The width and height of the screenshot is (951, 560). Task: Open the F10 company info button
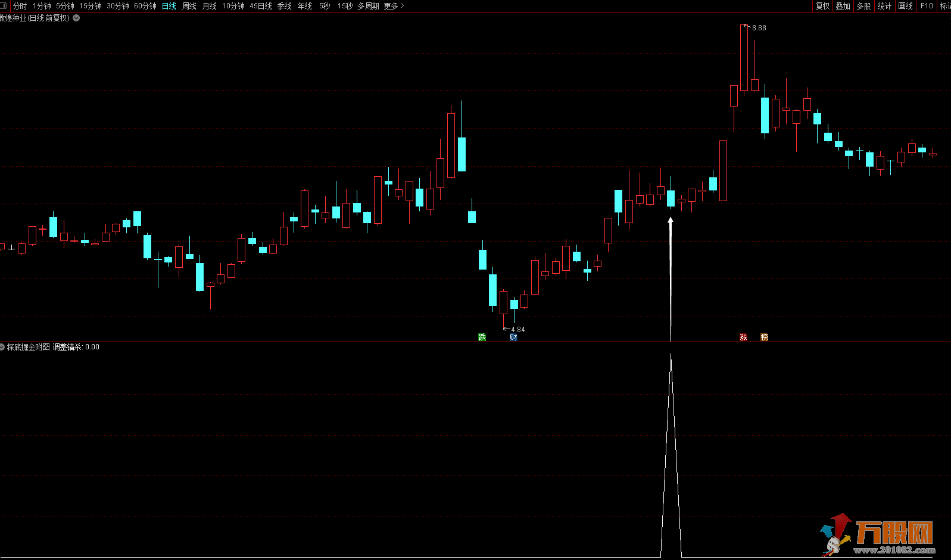coord(927,6)
